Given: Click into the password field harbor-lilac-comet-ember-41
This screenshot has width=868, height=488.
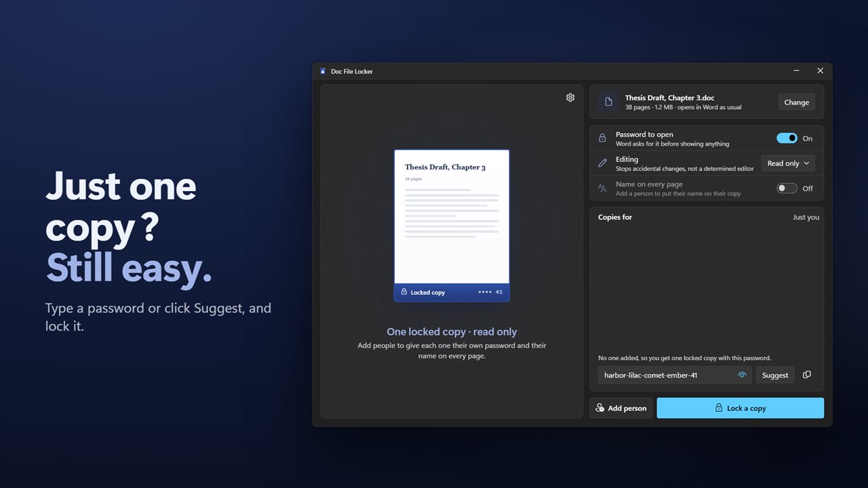Looking at the screenshot, I should coord(675,375).
